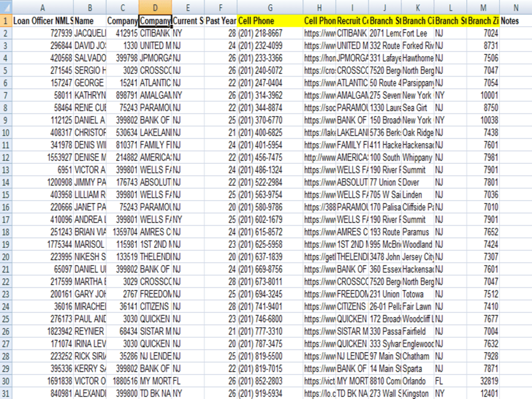
Task: Click the name cell 'GEORGE'
Action: coord(89,83)
